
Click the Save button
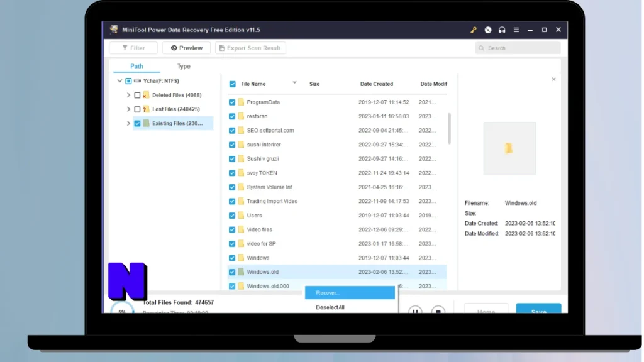click(538, 309)
